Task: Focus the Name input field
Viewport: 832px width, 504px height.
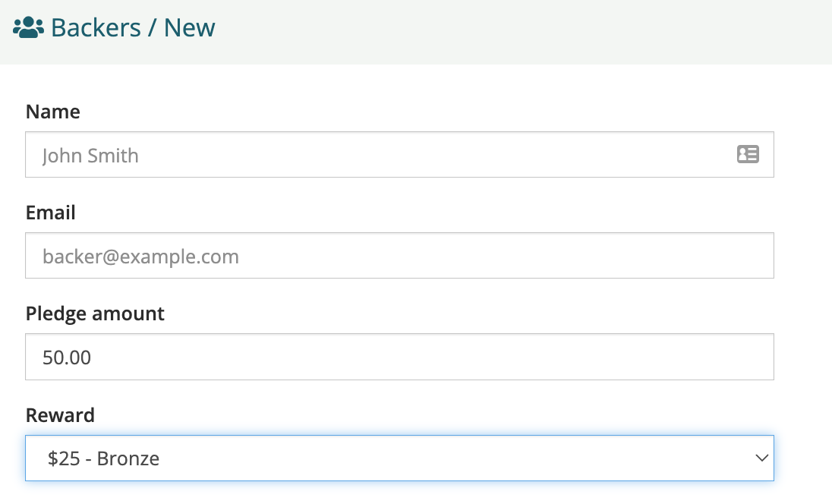Action: click(399, 154)
